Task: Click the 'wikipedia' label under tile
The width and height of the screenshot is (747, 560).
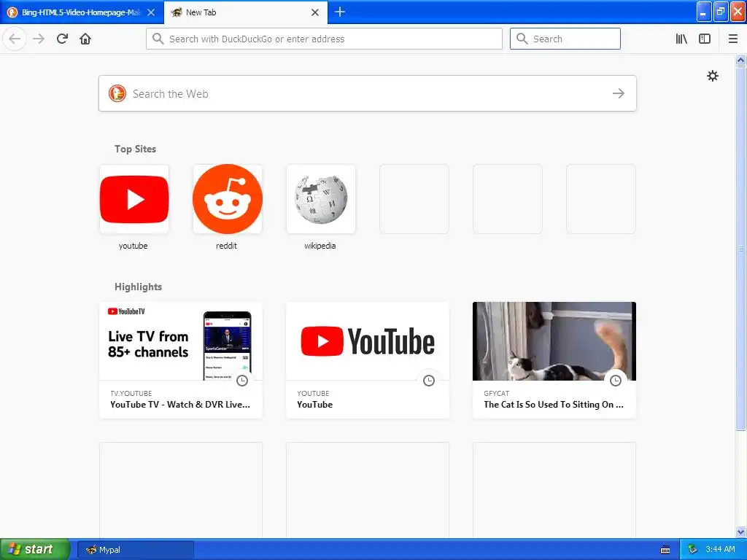Action: tap(320, 246)
